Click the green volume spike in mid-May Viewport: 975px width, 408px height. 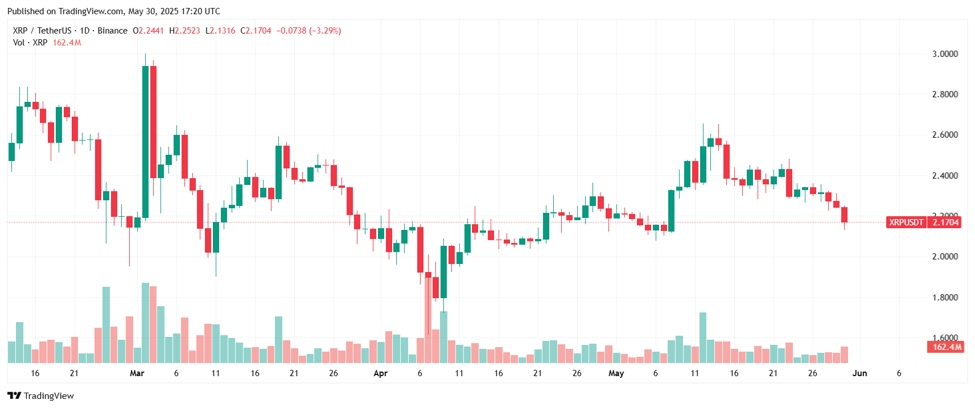[x=703, y=338]
